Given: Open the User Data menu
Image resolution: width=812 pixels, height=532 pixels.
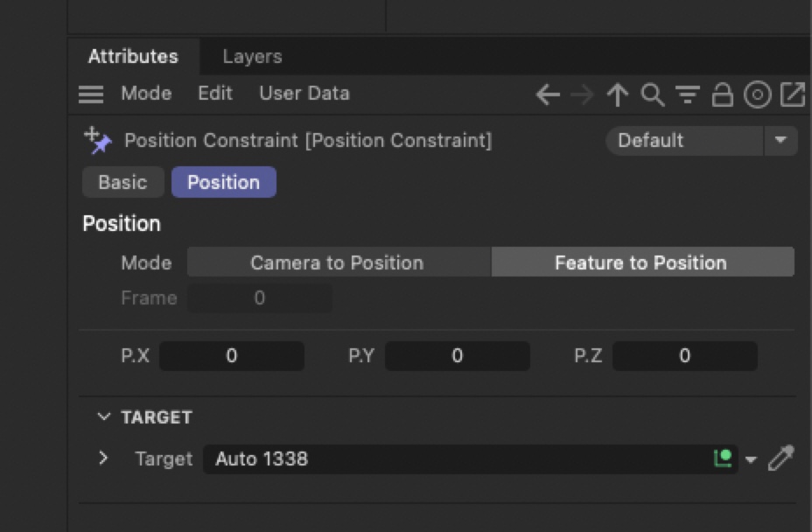Looking at the screenshot, I should pos(304,94).
